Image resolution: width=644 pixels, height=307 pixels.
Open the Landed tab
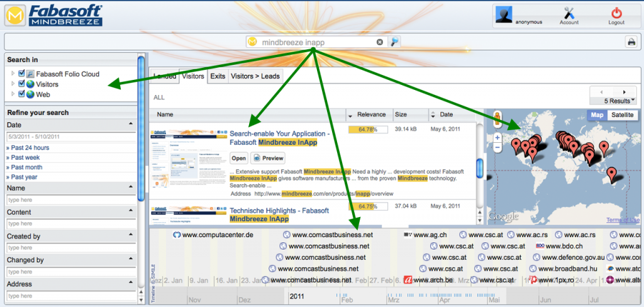(164, 76)
